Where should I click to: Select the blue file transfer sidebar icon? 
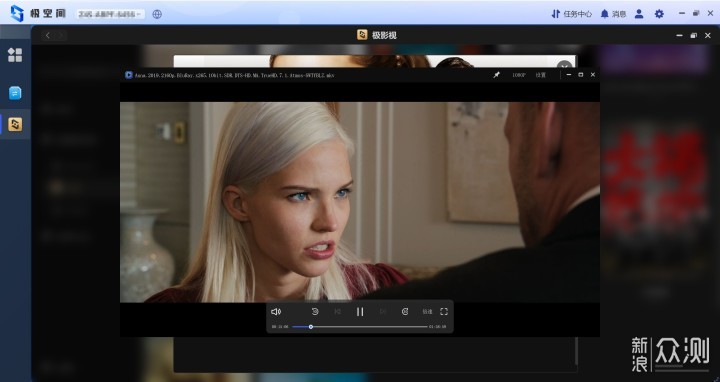pyautogui.click(x=15, y=93)
